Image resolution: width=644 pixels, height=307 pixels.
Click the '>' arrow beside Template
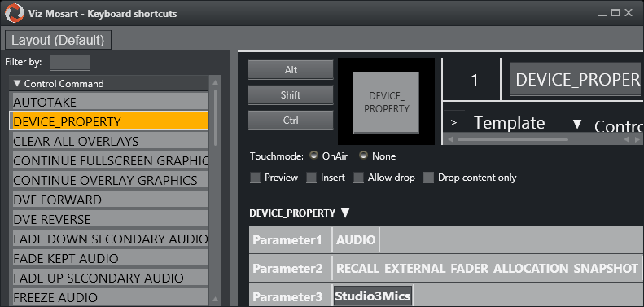[x=453, y=122]
